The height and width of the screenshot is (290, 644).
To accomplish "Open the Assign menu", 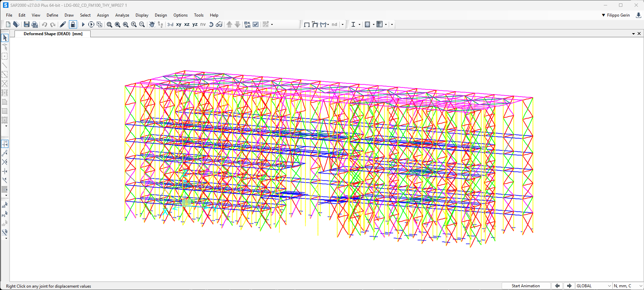I will tap(103, 15).
